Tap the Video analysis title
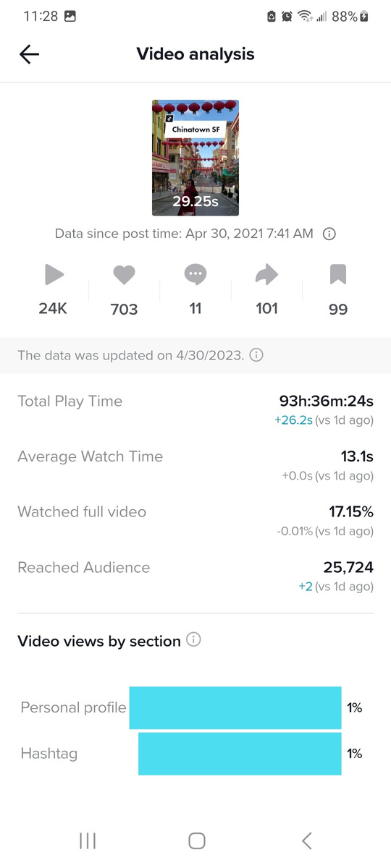This screenshot has width=391, height=868. tap(195, 54)
